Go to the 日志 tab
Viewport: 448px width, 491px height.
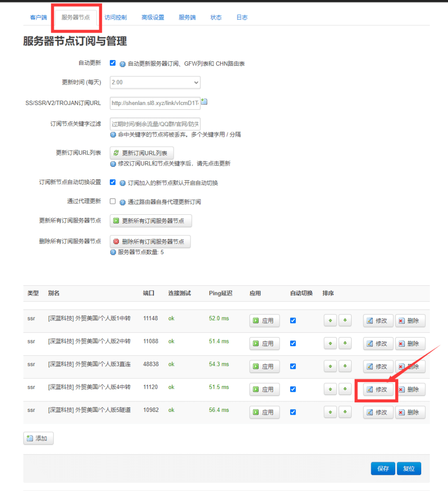click(242, 17)
